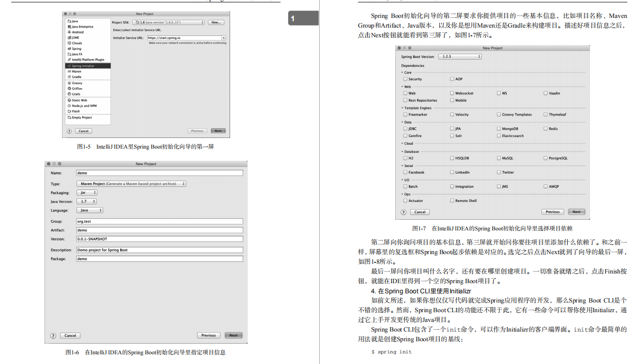Screen dimensions: 637x364
Task: Open help icon in project info dialog
Action: [x=53, y=335]
